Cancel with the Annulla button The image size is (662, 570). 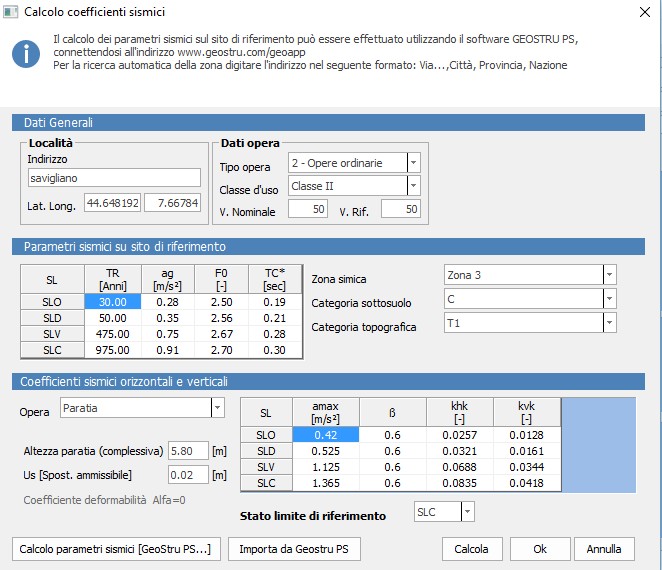click(604, 549)
